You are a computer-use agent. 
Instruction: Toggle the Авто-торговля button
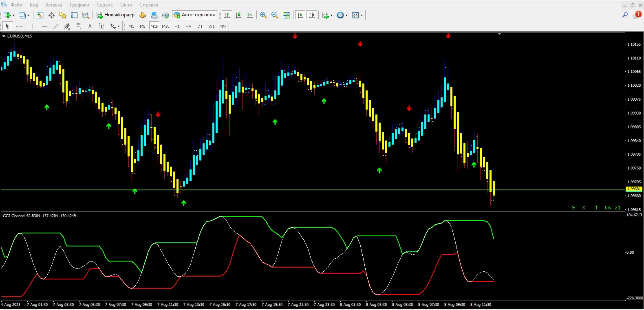tap(194, 15)
